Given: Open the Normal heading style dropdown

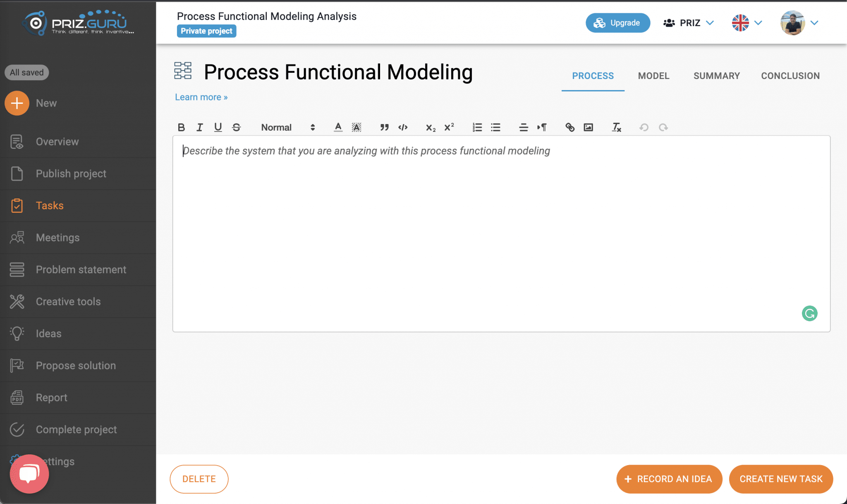Looking at the screenshot, I should coord(288,127).
